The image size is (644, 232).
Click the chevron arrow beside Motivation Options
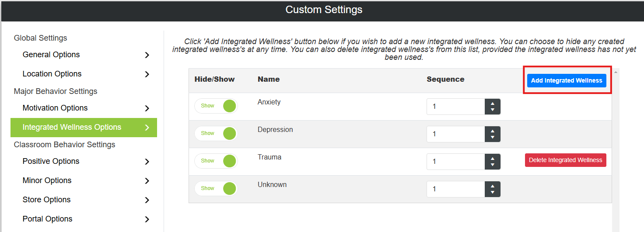pyautogui.click(x=147, y=108)
